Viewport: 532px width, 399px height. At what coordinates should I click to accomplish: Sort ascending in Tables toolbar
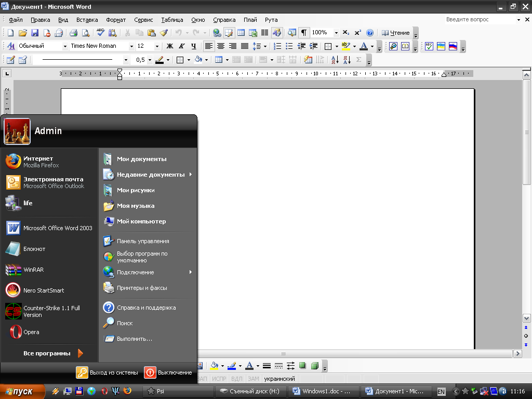(335, 60)
